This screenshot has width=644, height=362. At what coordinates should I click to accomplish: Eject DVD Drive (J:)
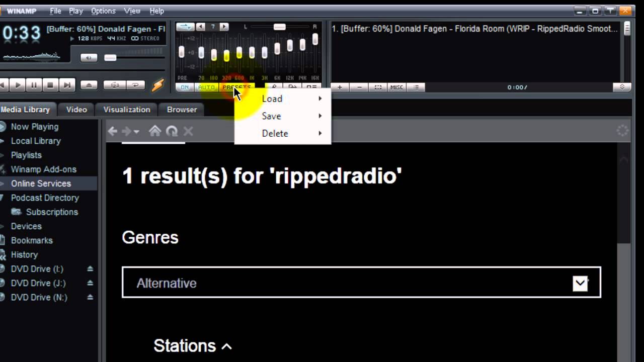pyautogui.click(x=90, y=283)
